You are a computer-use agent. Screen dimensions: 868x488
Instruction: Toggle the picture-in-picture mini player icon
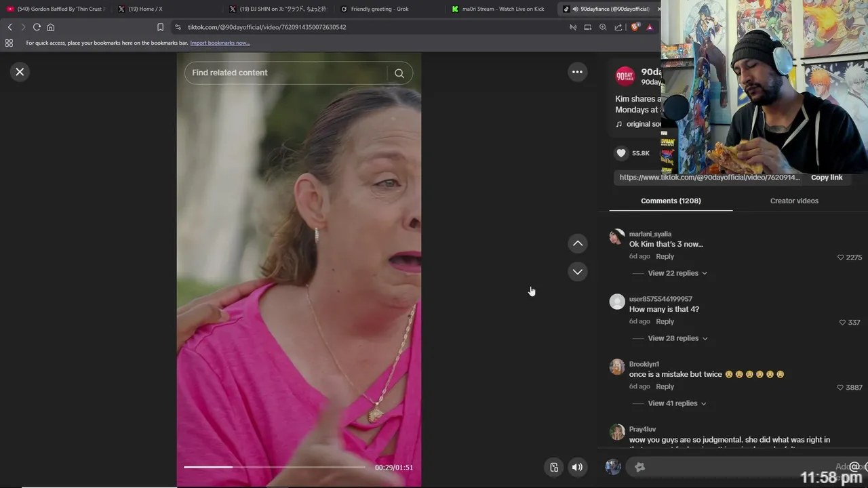(x=554, y=467)
